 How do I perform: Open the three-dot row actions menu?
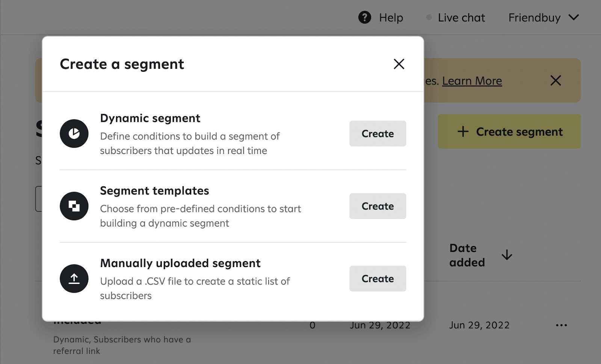[x=561, y=325]
